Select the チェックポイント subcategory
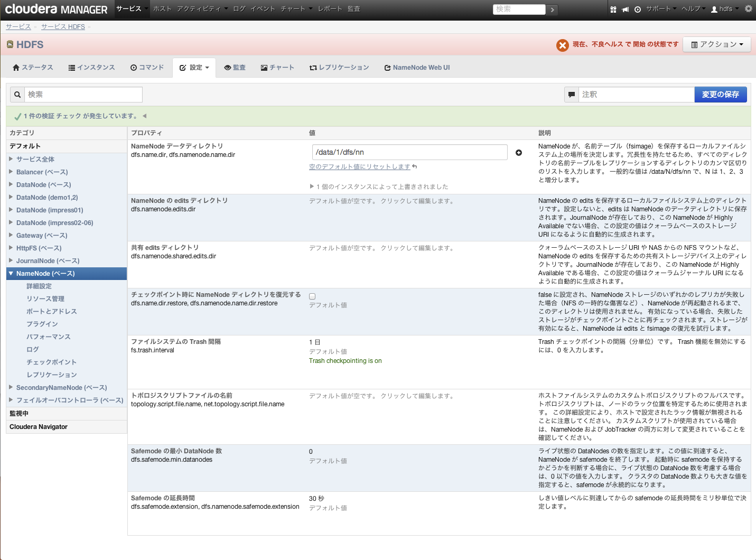Viewport: 756px width, 560px height. tap(52, 362)
